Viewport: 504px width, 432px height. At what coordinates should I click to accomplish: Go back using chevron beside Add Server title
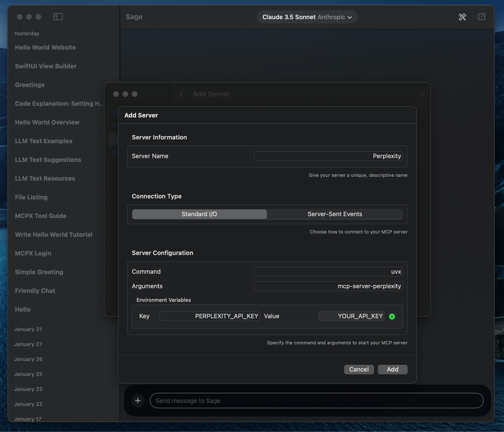click(182, 94)
